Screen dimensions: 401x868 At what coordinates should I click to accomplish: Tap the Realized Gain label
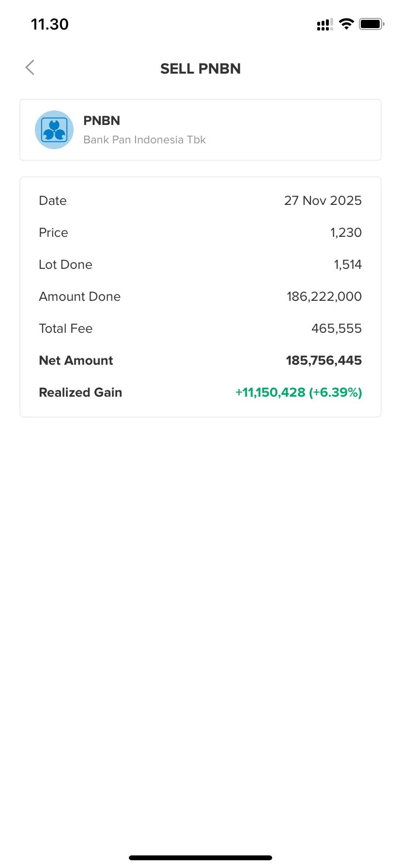click(80, 392)
